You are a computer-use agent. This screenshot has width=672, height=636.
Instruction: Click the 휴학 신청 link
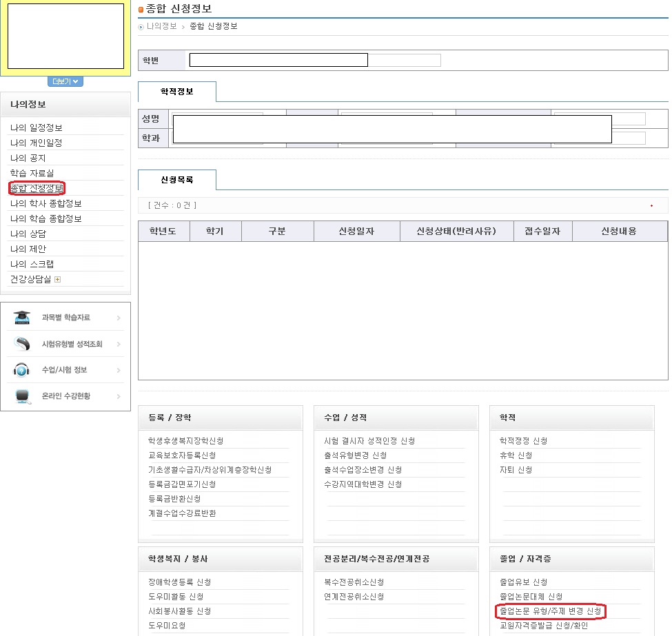tap(516, 455)
